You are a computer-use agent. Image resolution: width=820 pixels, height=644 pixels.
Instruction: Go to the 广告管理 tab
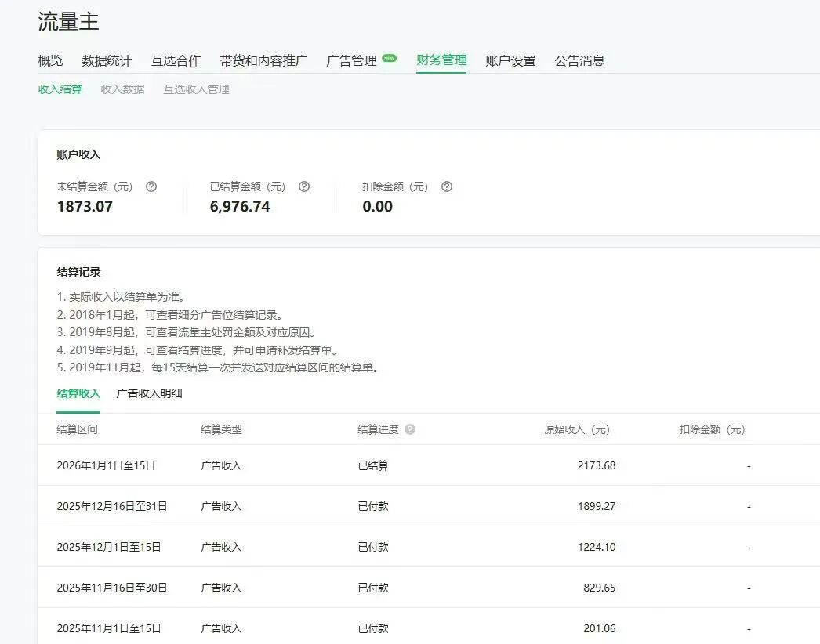click(x=352, y=60)
